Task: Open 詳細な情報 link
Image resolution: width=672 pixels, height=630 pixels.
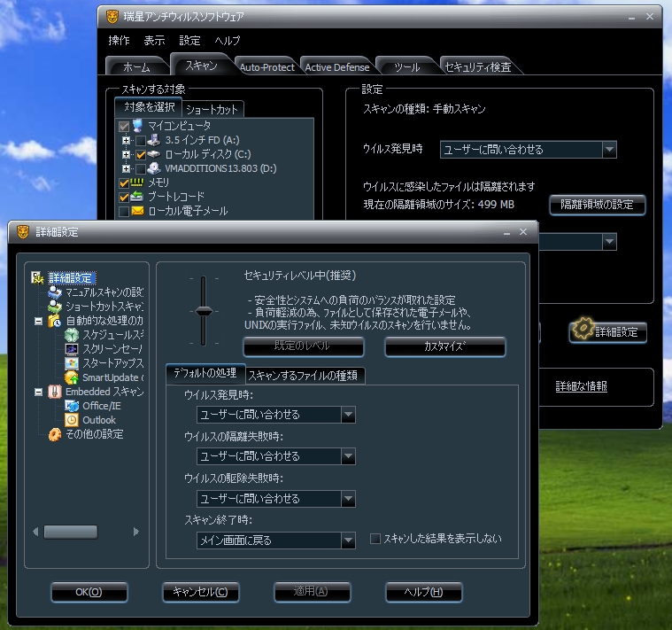Action: (582, 386)
